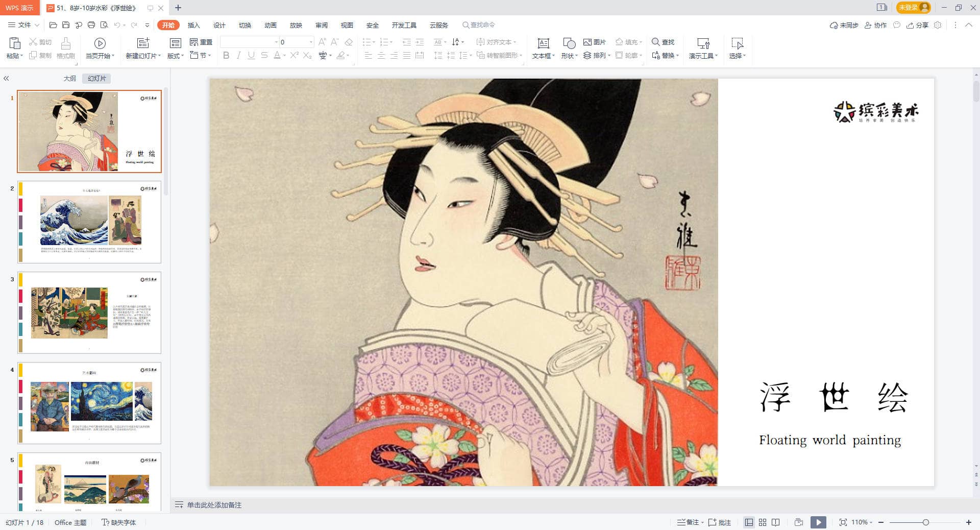The width and height of the screenshot is (980, 530).
Task: Open the font name combo box
Action: coord(250,42)
